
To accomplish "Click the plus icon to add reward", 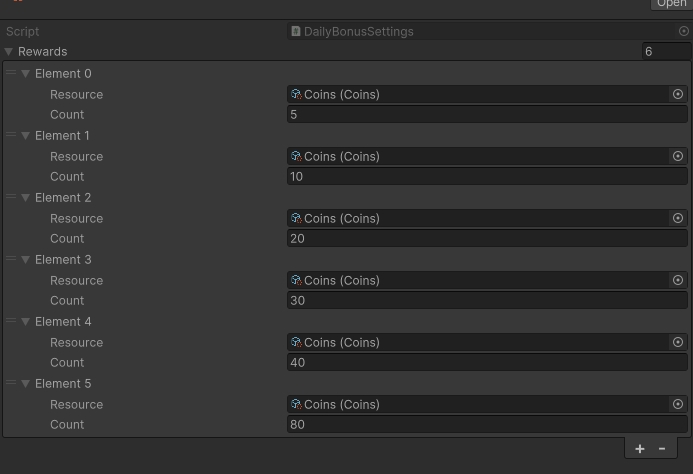I will [x=640, y=449].
